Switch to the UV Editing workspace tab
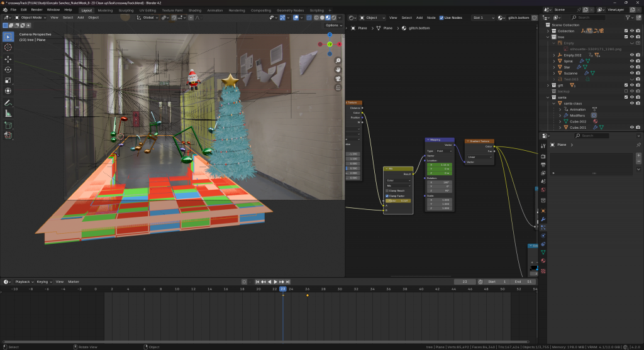Viewport: 644px width, 350px height. pyautogui.click(x=147, y=10)
